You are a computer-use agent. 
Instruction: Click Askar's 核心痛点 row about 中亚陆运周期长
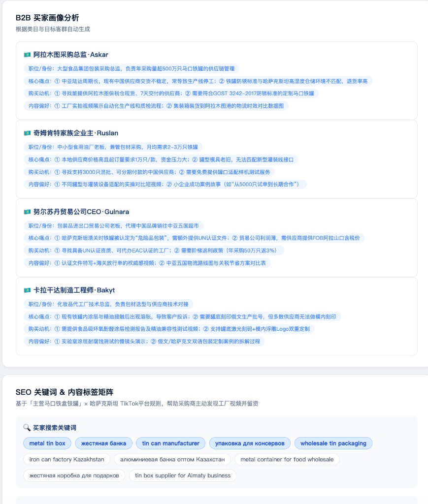pos(198,81)
